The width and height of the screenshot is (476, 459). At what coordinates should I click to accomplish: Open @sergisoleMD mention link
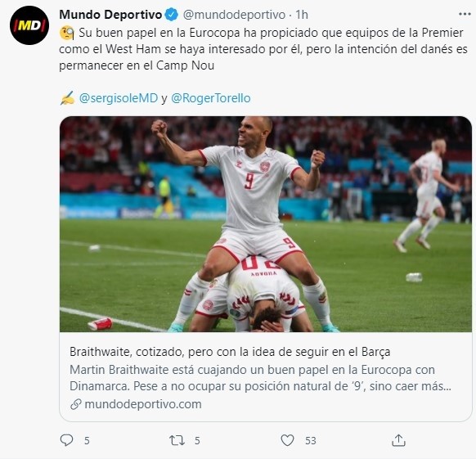(119, 98)
